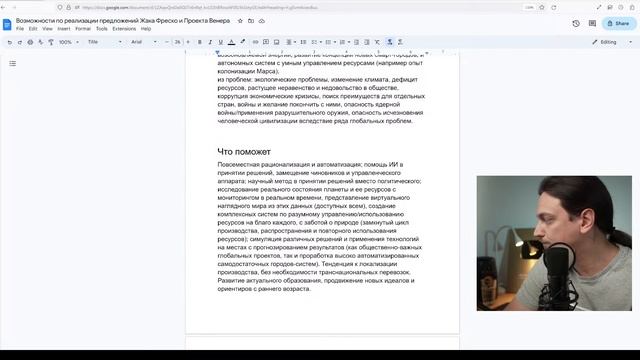Click the Move to folder icon

coord(251,21)
